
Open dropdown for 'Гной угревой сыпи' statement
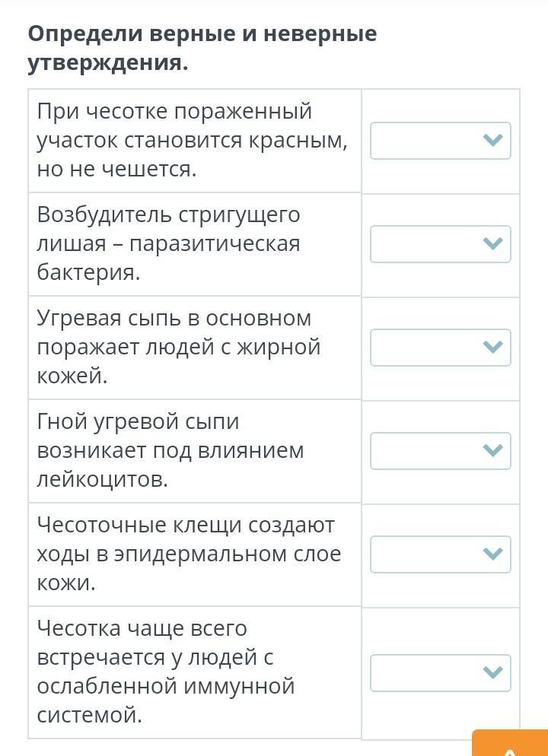(441, 451)
